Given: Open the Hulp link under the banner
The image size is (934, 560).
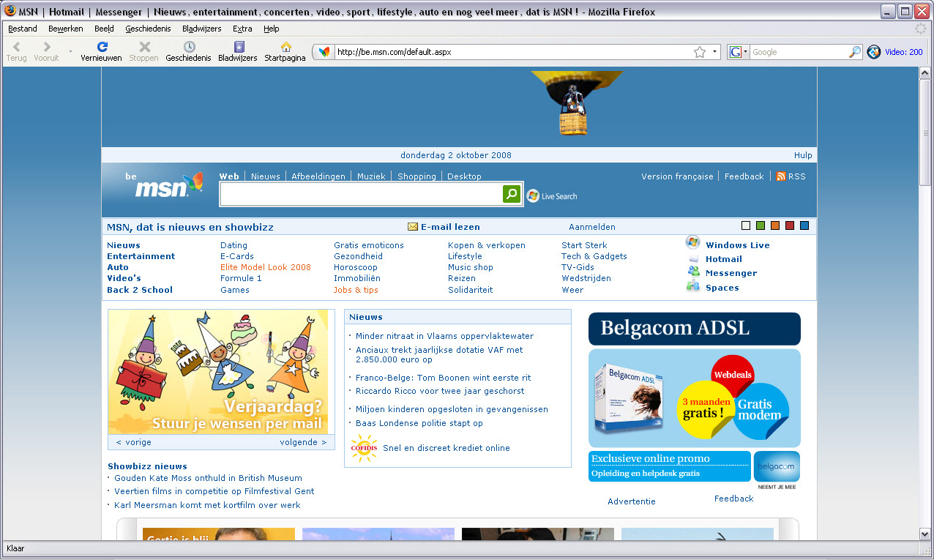Looking at the screenshot, I should point(803,155).
